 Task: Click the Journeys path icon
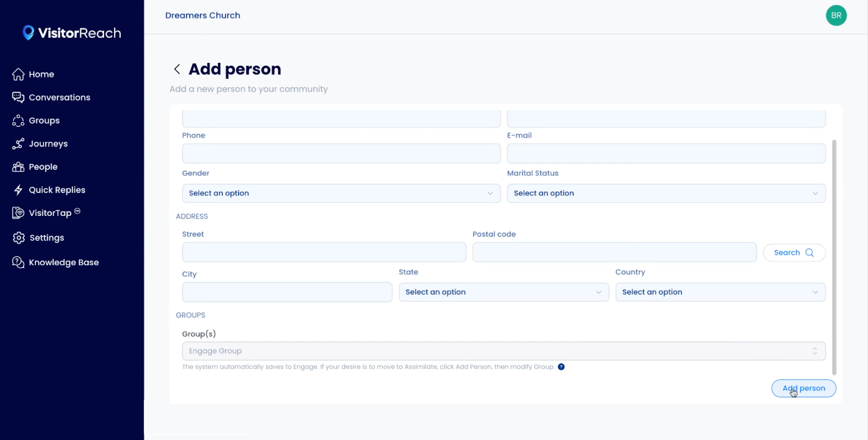pyautogui.click(x=18, y=144)
